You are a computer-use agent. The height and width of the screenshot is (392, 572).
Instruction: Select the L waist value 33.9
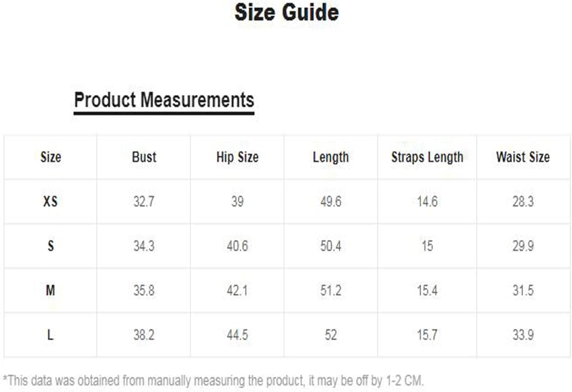point(523,335)
